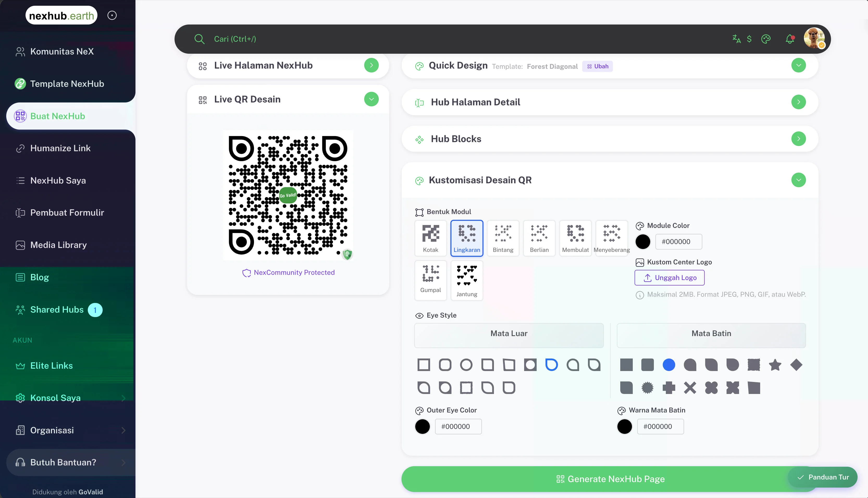The height and width of the screenshot is (498, 868).
Task: Expand the Hub Halaman Detail section
Action: [799, 102]
